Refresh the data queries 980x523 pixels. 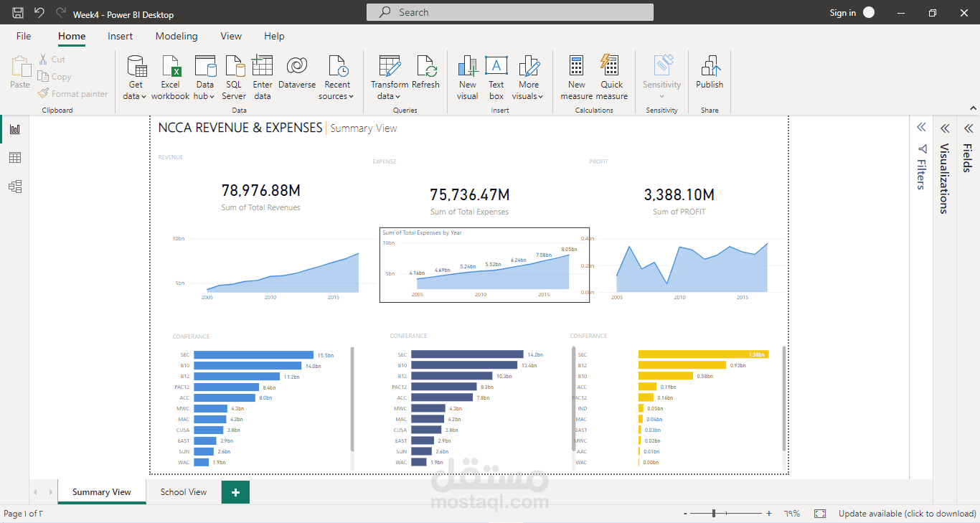coord(425,72)
